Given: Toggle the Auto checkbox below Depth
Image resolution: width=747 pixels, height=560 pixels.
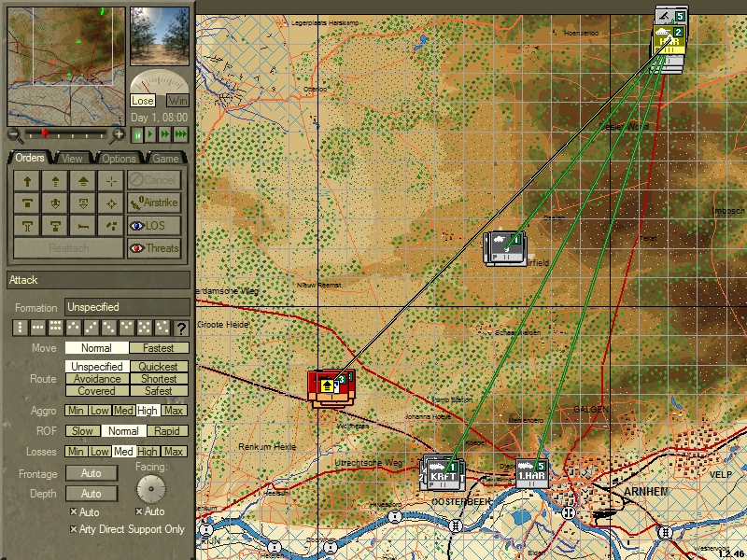Looking at the screenshot, I should pos(73,511).
